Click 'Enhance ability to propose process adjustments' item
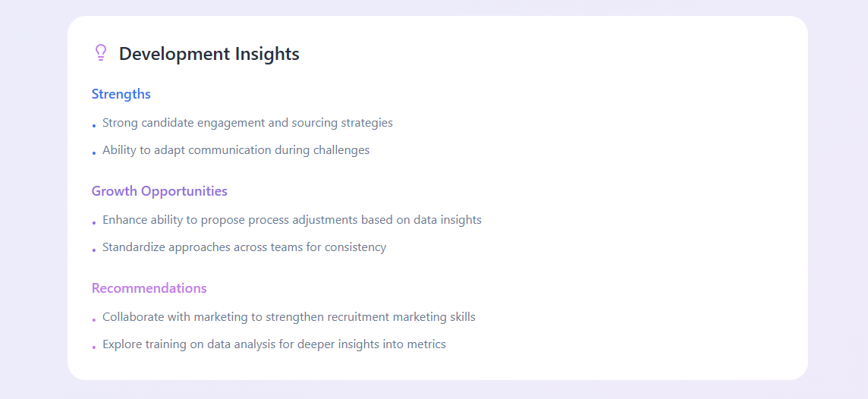Screen dimensions: 868x399 click(x=291, y=220)
